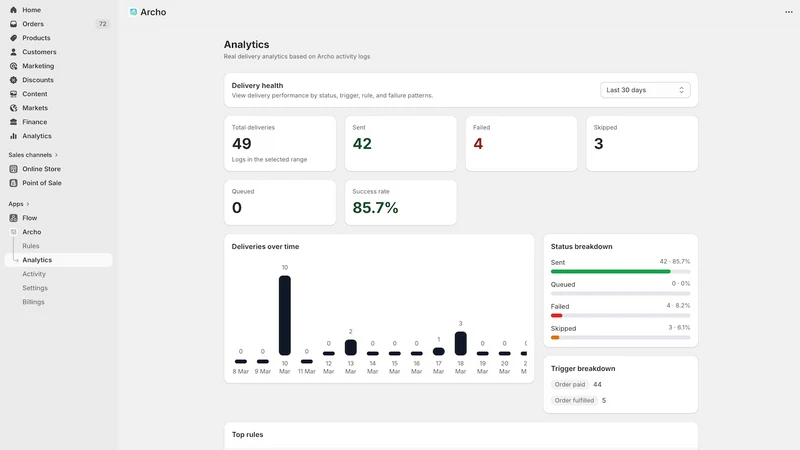Open Discounts in the sidebar
800x450 pixels.
click(38, 80)
